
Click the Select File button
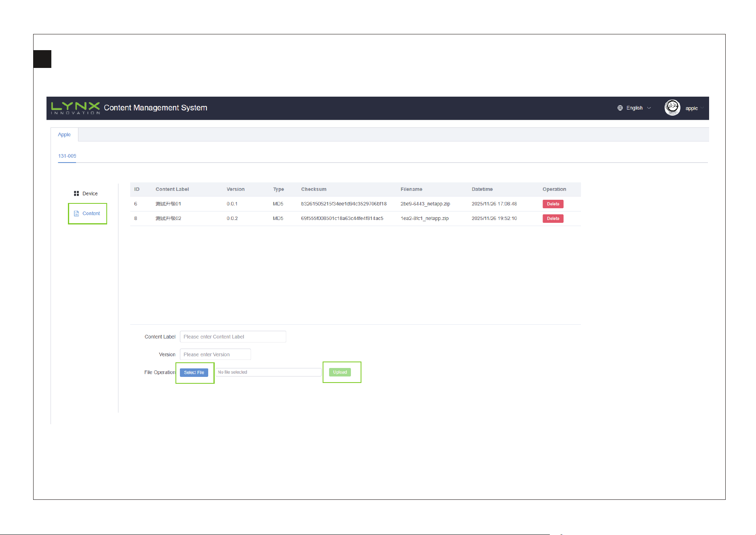194,372
